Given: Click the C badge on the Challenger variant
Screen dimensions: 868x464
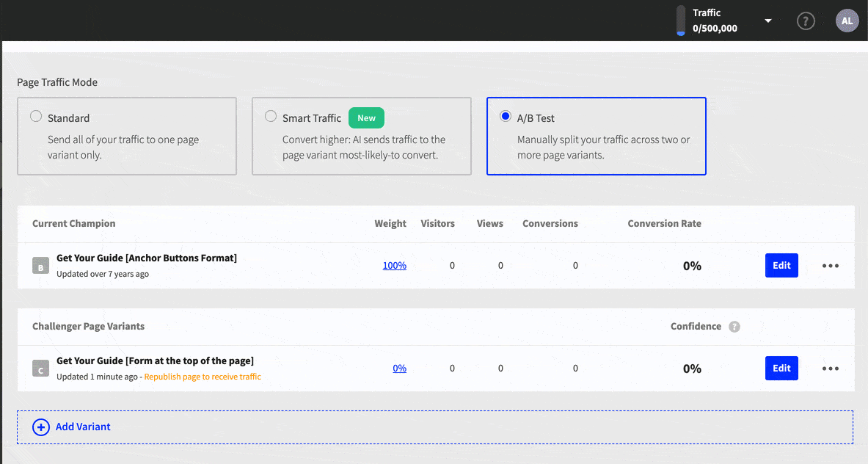Looking at the screenshot, I should [x=40, y=369].
